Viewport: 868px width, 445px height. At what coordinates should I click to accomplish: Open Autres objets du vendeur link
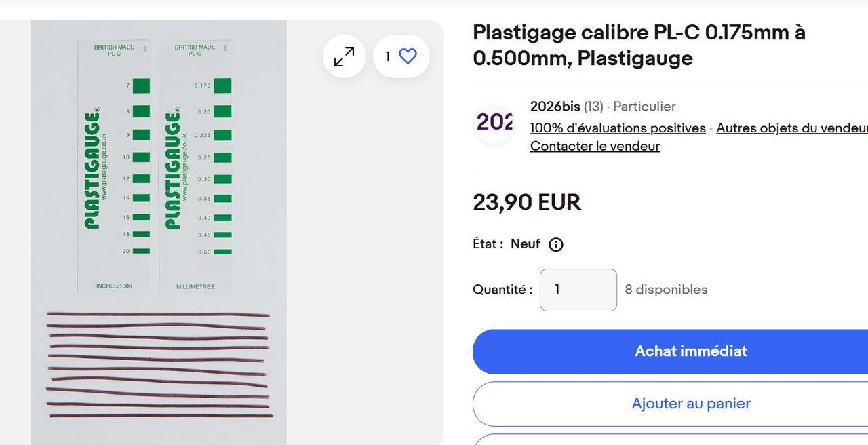click(x=792, y=128)
